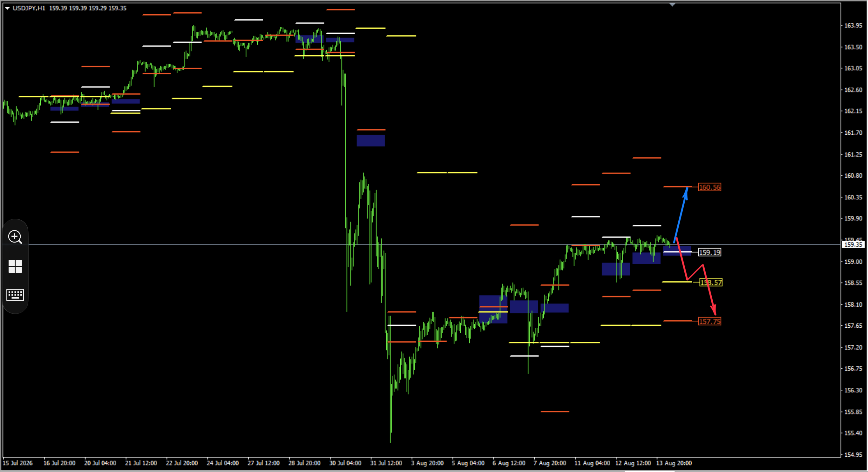This screenshot has width=868, height=472.
Task: Expand the triangle menu beside USDJPY,H1
Action: tap(7, 8)
